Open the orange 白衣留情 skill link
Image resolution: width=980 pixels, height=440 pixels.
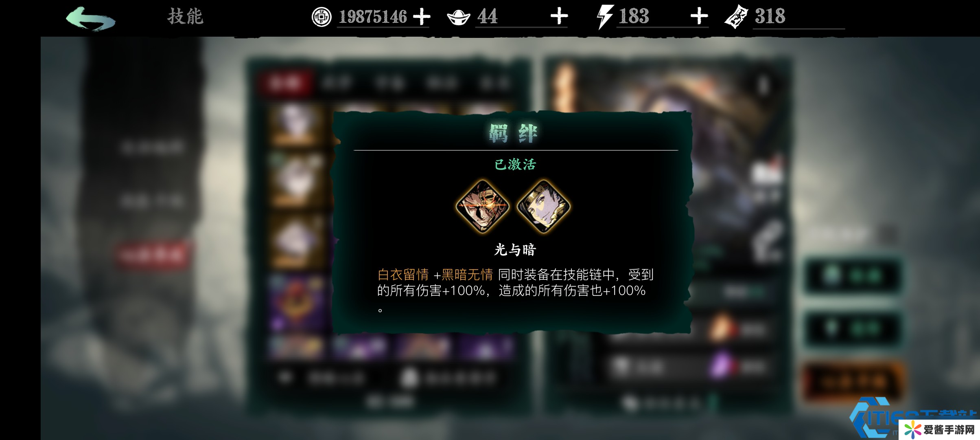pyautogui.click(x=403, y=275)
